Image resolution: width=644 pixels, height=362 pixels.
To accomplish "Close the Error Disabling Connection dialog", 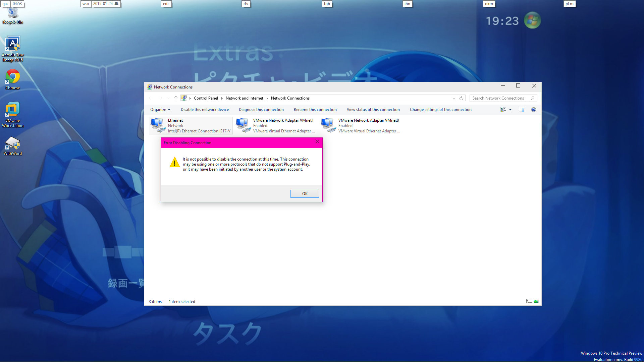I will tap(317, 141).
